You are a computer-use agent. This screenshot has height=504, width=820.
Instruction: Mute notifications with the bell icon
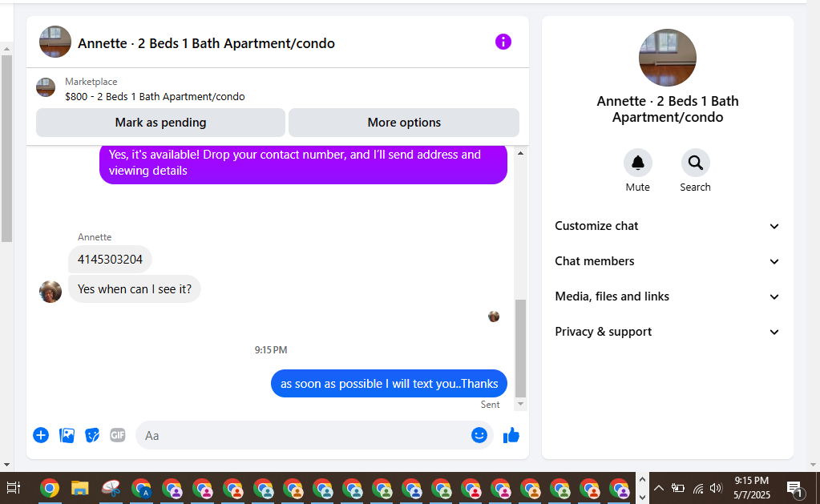[x=637, y=163]
